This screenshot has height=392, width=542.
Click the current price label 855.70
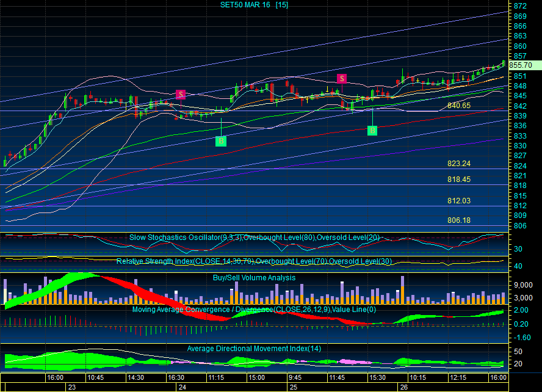pyautogui.click(x=521, y=65)
